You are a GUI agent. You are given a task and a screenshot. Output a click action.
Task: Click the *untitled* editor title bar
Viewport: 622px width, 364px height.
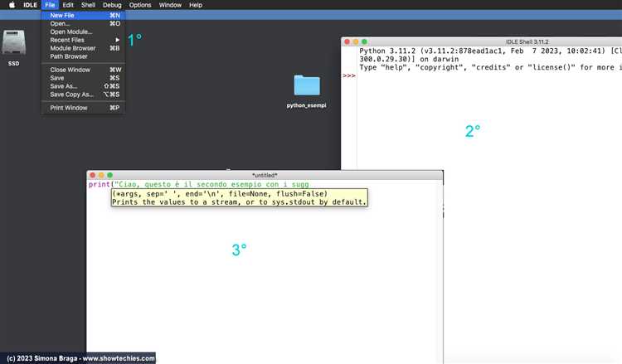pyautogui.click(x=265, y=175)
